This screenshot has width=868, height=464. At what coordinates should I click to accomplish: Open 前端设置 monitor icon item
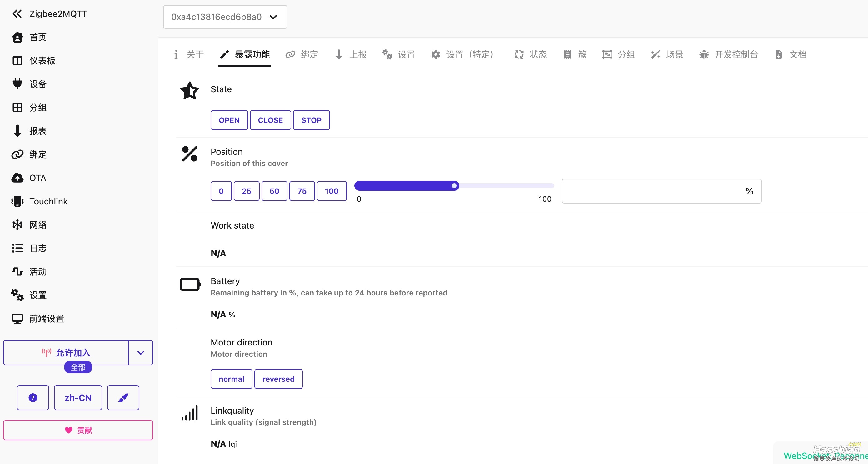click(x=17, y=319)
